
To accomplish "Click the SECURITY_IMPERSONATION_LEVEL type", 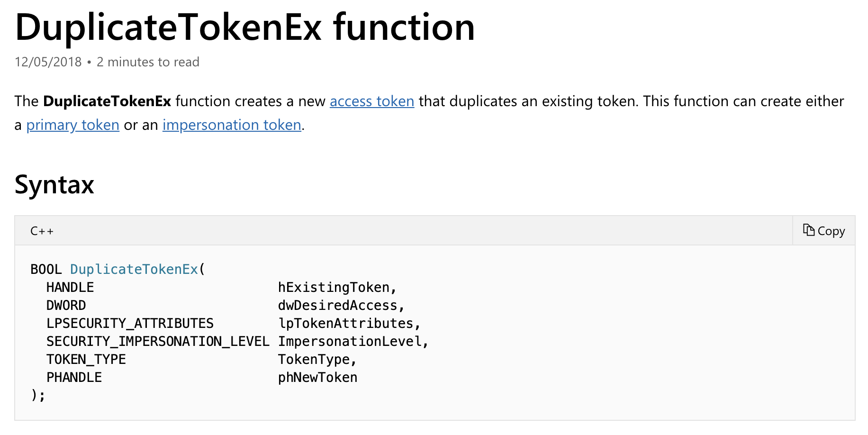I will 158,341.
